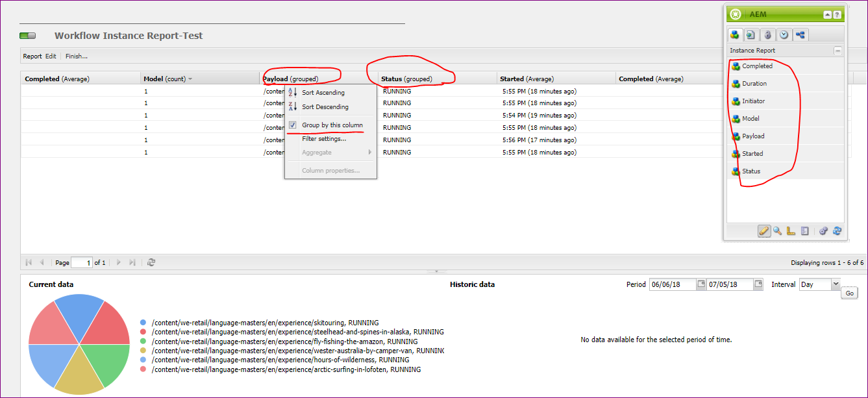Refresh using the blue refresh arrows icon
Image resolution: width=868 pixels, height=398 pixels.
point(837,230)
